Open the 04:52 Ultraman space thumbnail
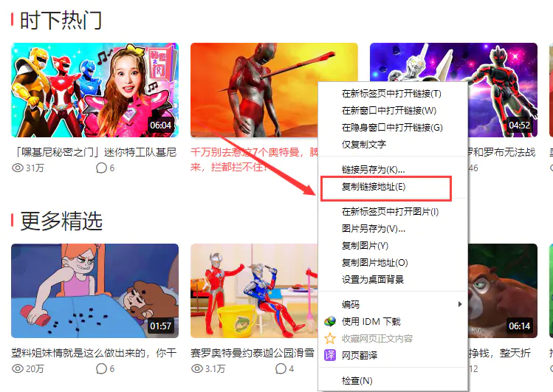 (x=503, y=90)
